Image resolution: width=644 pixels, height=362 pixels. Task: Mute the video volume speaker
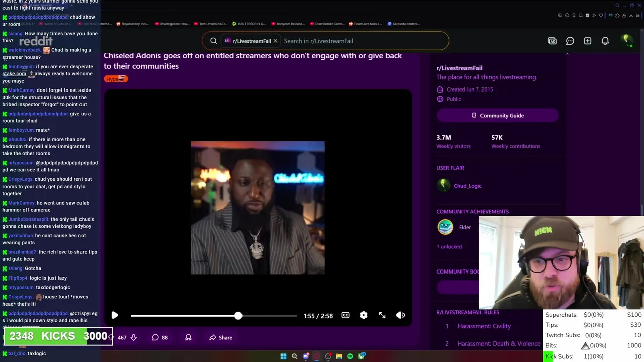point(400,315)
